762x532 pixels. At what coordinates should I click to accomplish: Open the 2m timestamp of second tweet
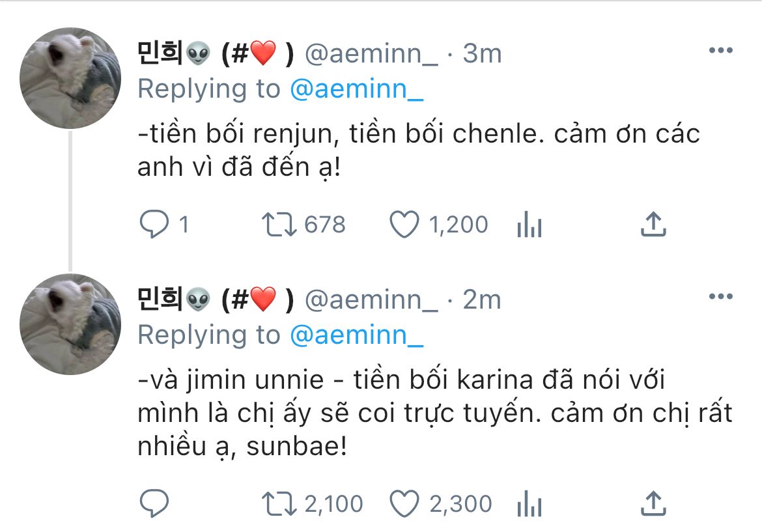(x=482, y=300)
